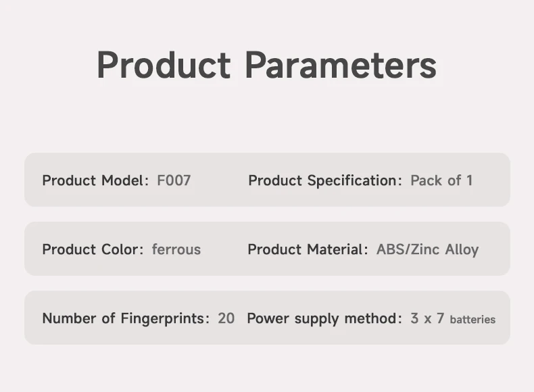Click the F007 model value
The width and height of the screenshot is (534, 392).
click(174, 180)
